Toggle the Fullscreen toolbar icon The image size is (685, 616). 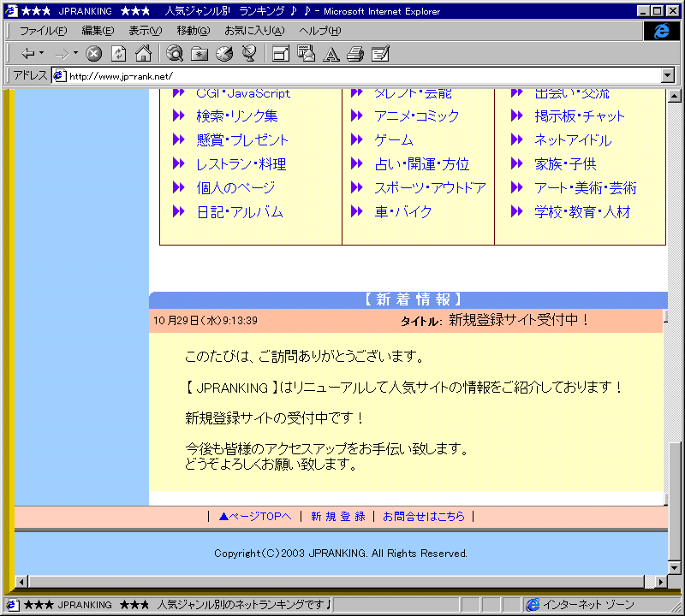[281, 54]
